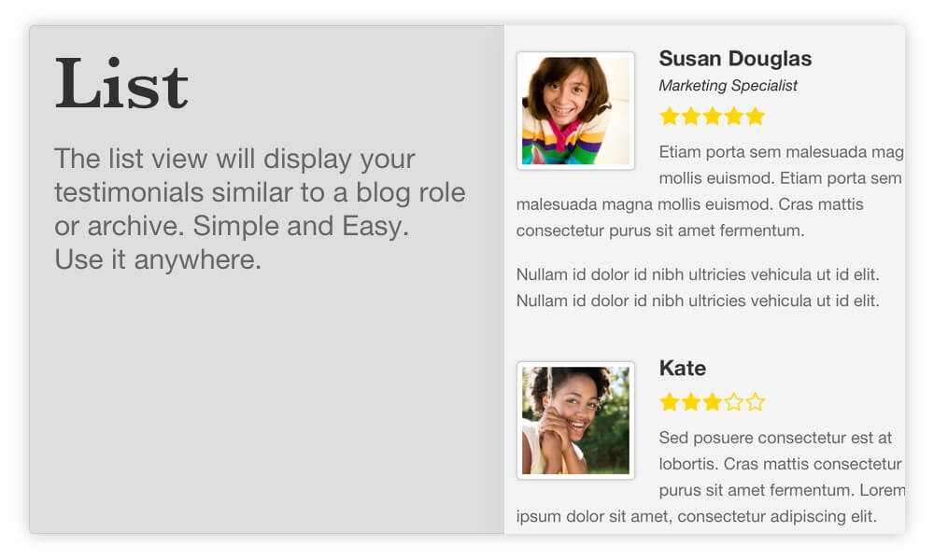Click the first star in Susan Douglas's rating

(x=670, y=116)
